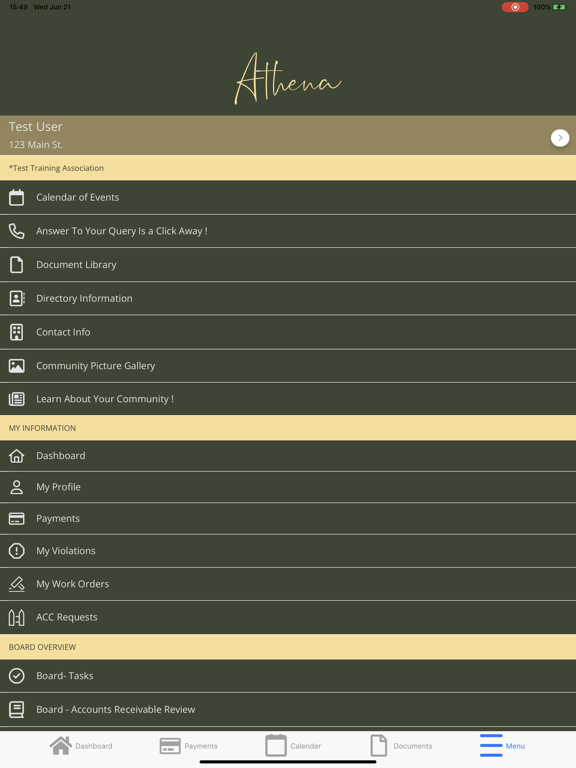Click the page icon next to Document Library
576x768 pixels.
point(17,264)
